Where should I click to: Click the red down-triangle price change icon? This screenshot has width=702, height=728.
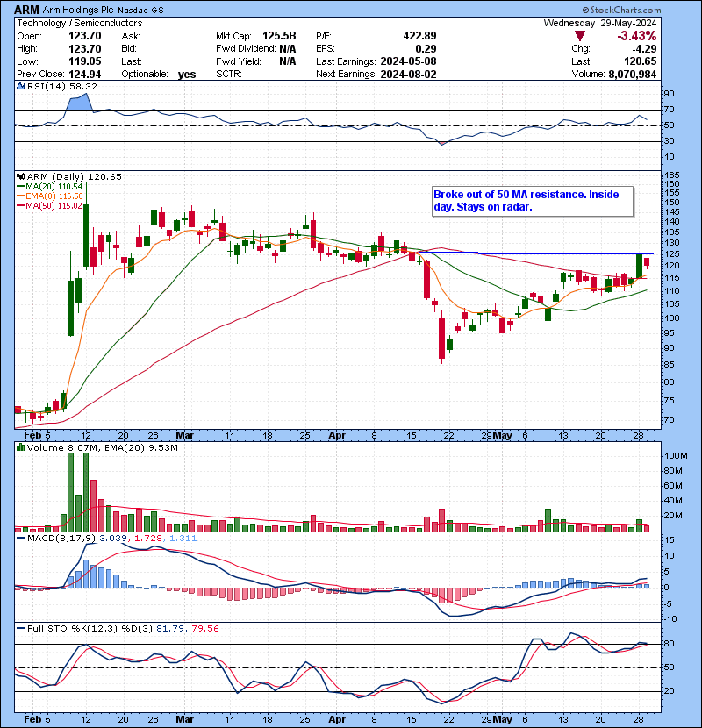(579, 36)
